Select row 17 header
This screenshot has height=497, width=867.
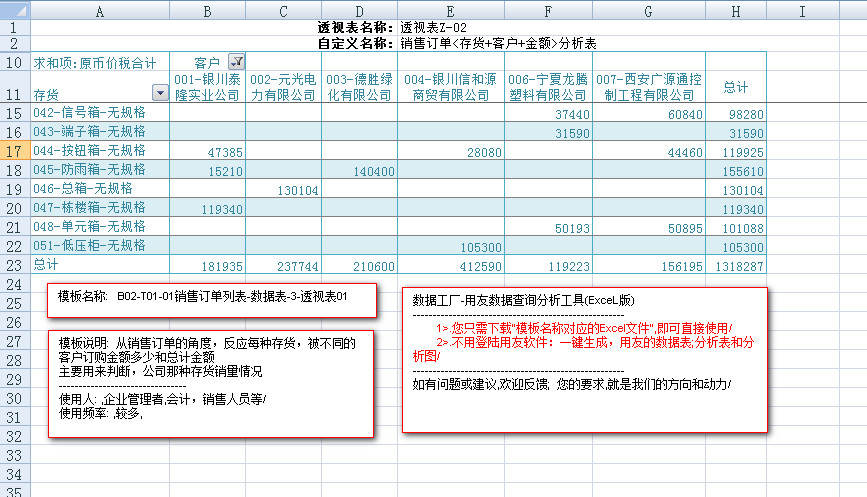pos(15,151)
